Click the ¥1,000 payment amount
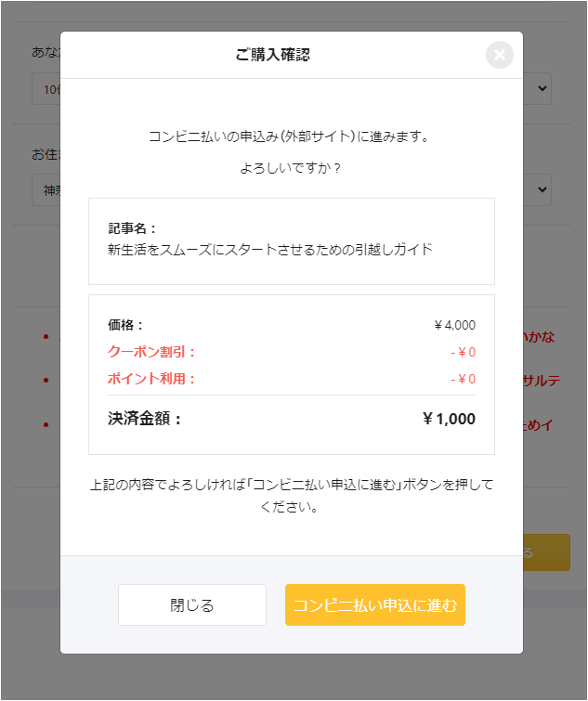Viewport: 588px width, 701px height. pos(449,419)
